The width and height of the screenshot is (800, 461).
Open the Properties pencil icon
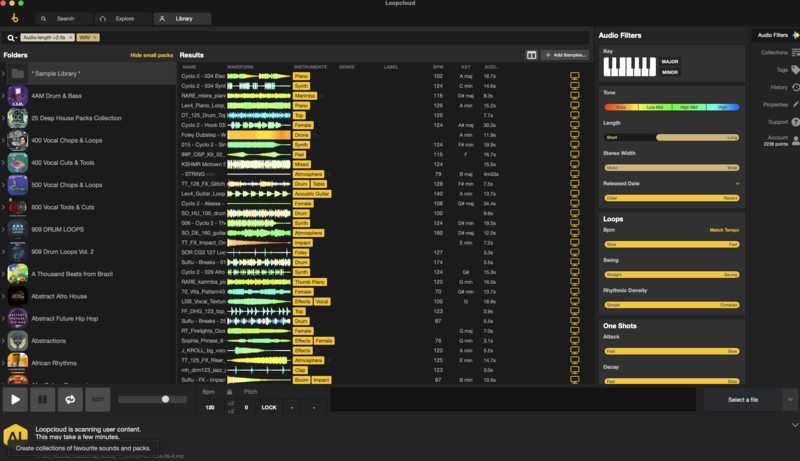pyautogui.click(x=795, y=105)
